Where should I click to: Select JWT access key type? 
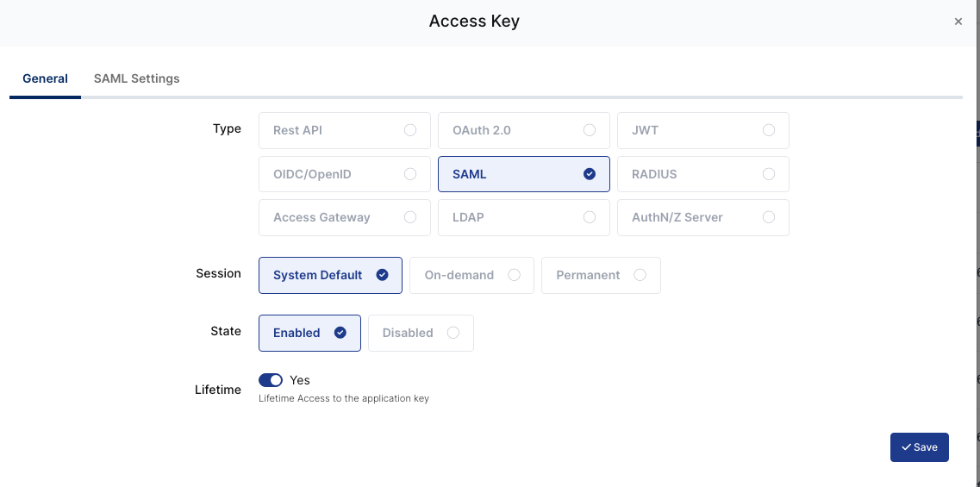[702, 130]
